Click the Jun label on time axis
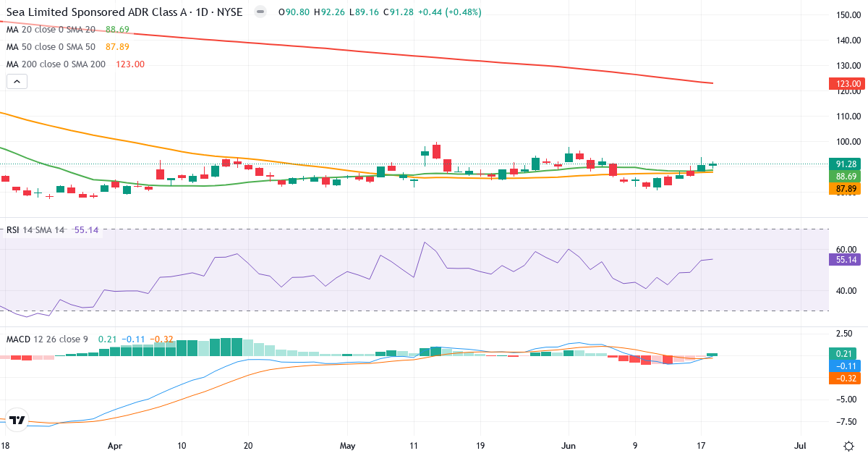The image size is (868, 456). (x=569, y=446)
